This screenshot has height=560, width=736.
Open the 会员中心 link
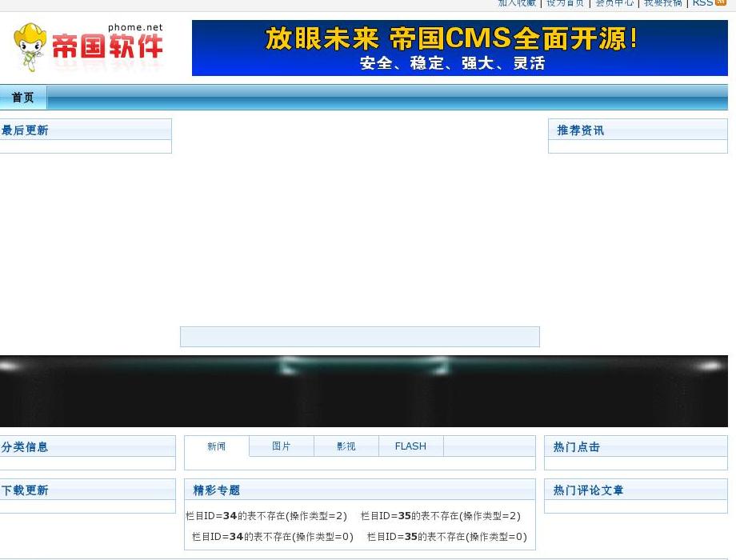[x=614, y=2]
